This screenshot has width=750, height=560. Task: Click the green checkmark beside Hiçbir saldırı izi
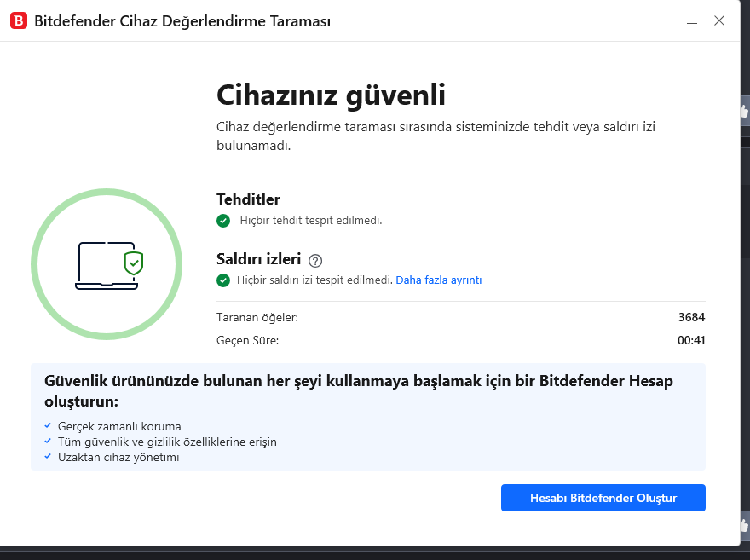tap(223, 280)
